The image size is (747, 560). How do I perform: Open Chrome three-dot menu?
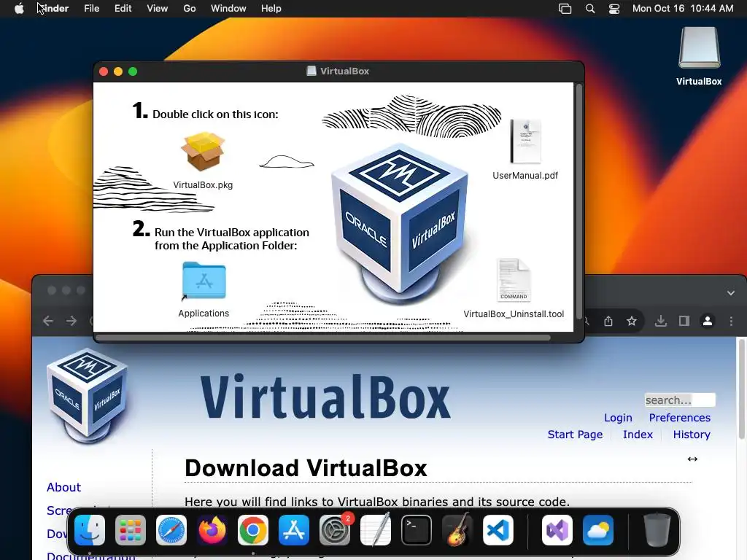[x=731, y=321]
